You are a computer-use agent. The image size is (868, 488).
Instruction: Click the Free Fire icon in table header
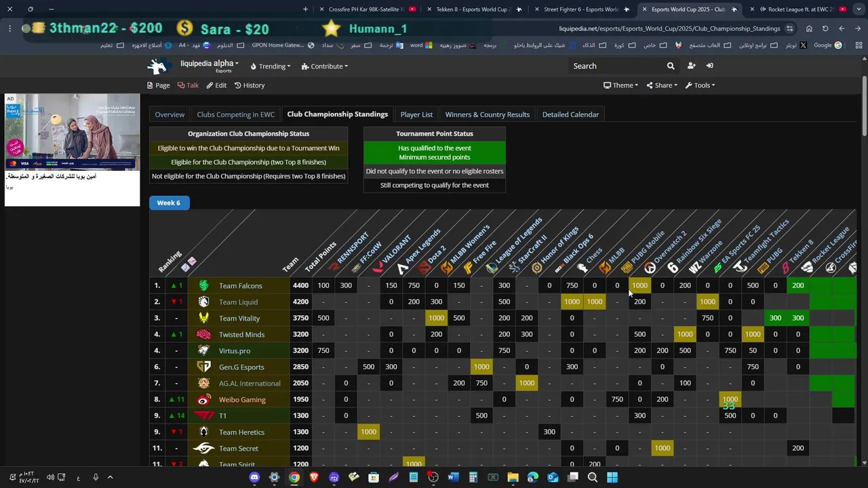(469, 268)
